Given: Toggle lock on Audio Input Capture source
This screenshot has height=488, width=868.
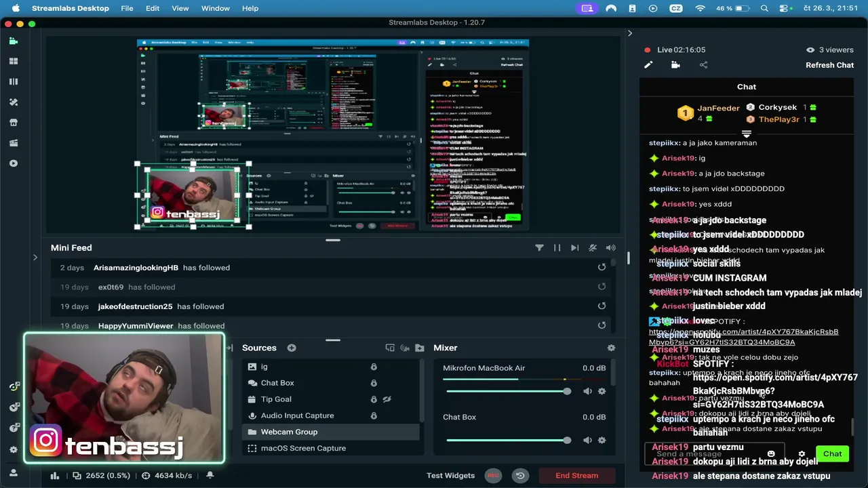Looking at the screenshot, I should coord(374,415).
